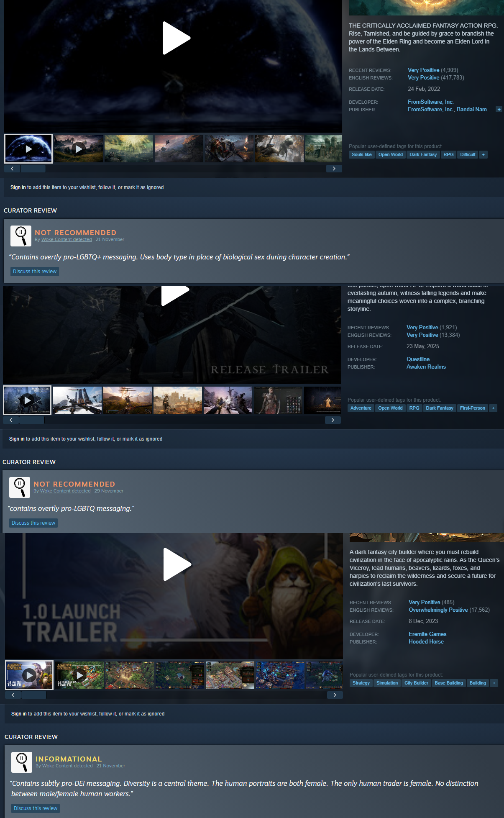
Task: Click the Base Building tag
Action: pos(449,683)
